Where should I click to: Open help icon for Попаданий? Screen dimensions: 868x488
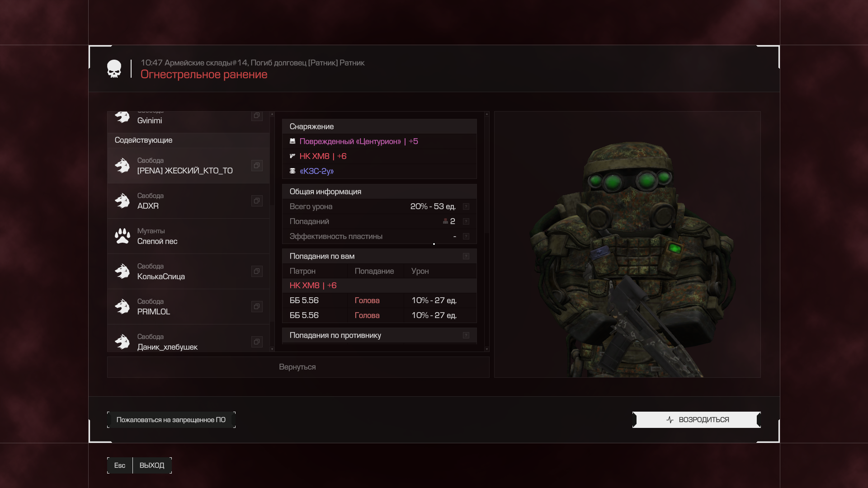(466, 221)
